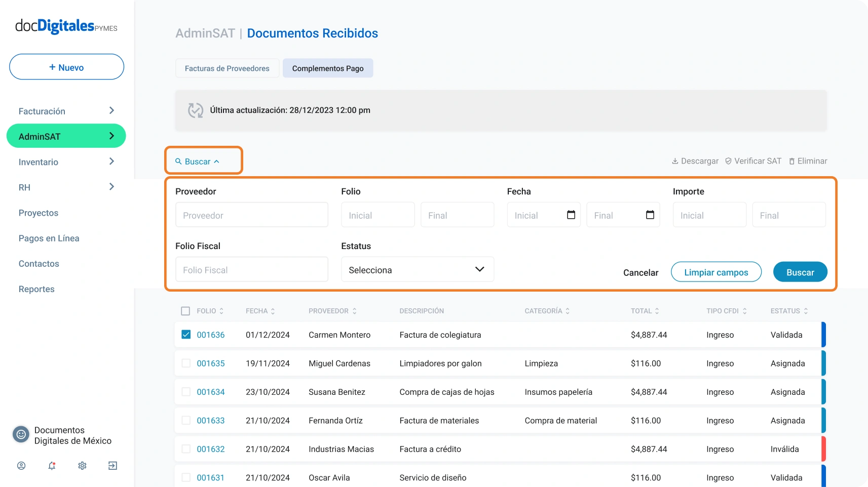Sort table by Total column arrows
The image size is (868, 487).
coord(657,311)
